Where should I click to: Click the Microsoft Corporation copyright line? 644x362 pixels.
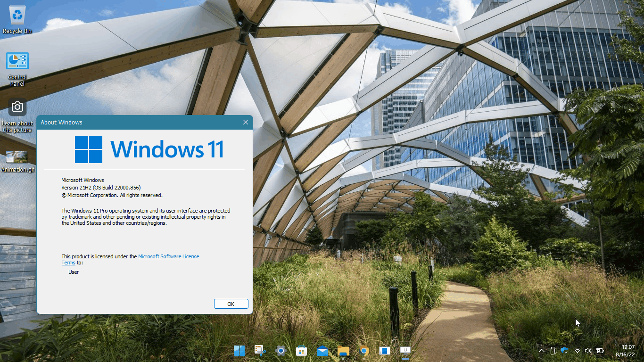(x=112, y=195)
